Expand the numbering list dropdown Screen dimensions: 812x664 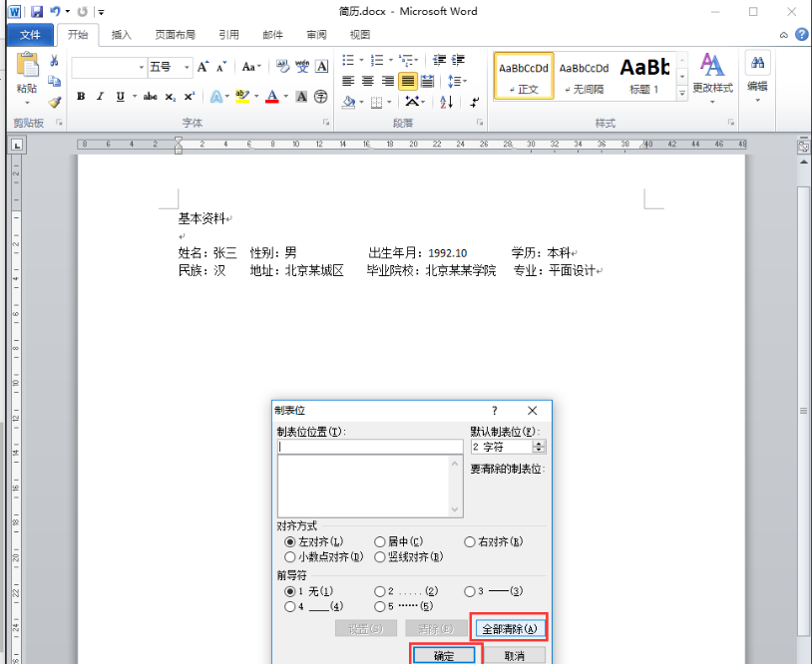point(390,60)
